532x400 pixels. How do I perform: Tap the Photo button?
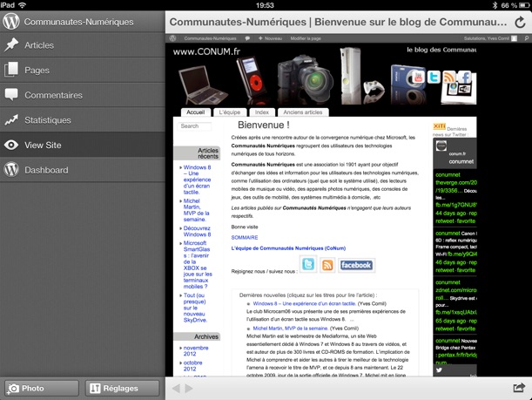[42, 388]
